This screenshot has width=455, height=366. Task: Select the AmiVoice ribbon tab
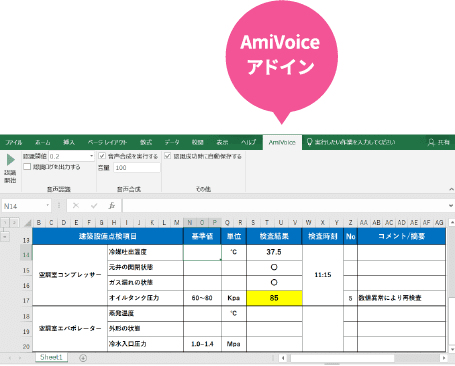pyautogui.click(x=282, y=142)
